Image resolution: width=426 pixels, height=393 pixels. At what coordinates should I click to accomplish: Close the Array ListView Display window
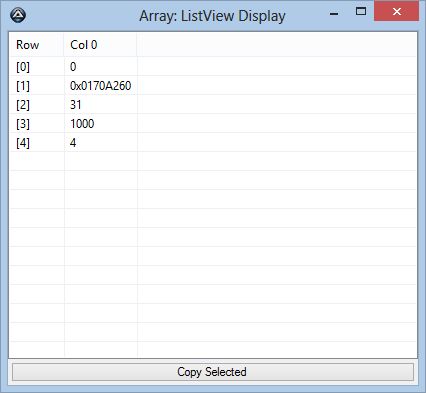click(x=396, y=11)
